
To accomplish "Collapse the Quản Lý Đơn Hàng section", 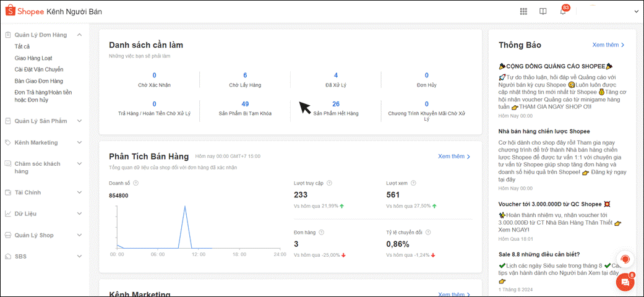I will click(79, 35).
